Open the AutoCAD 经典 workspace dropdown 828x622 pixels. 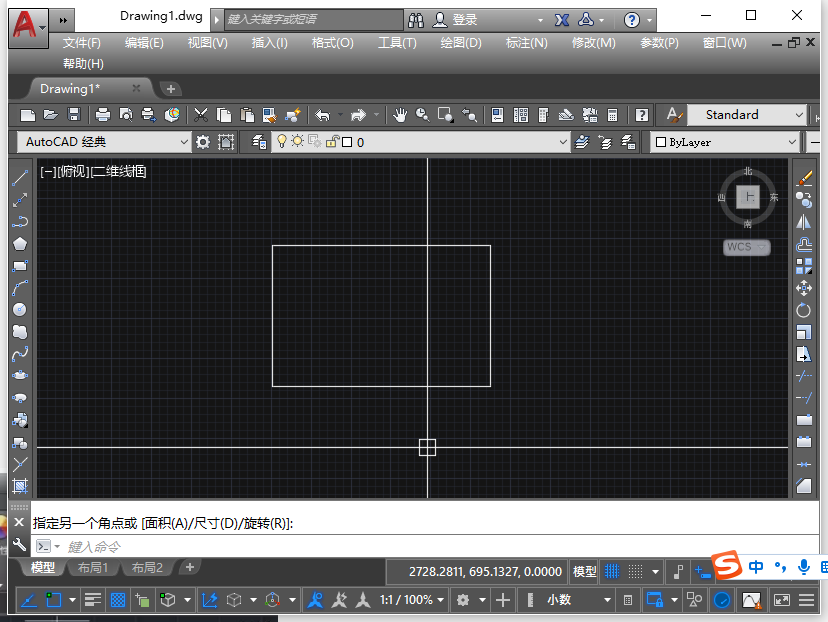pos(183,142)
